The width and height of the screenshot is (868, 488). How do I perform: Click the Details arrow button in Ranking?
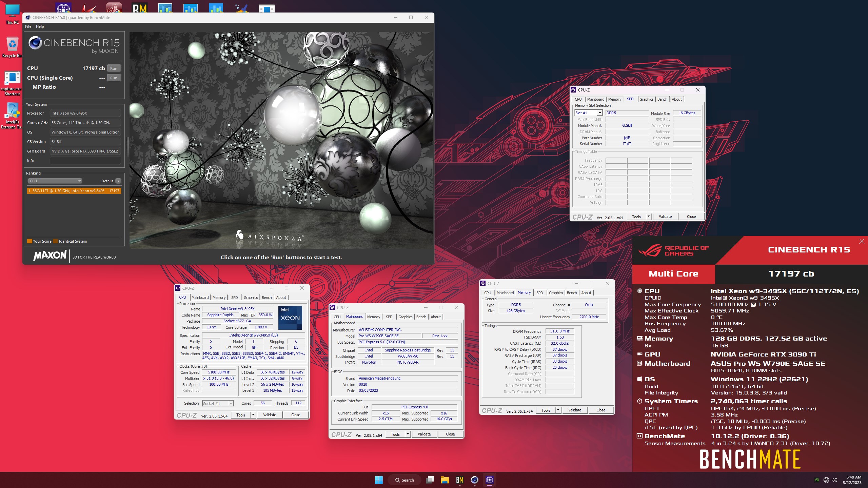[x=118, y=181]
